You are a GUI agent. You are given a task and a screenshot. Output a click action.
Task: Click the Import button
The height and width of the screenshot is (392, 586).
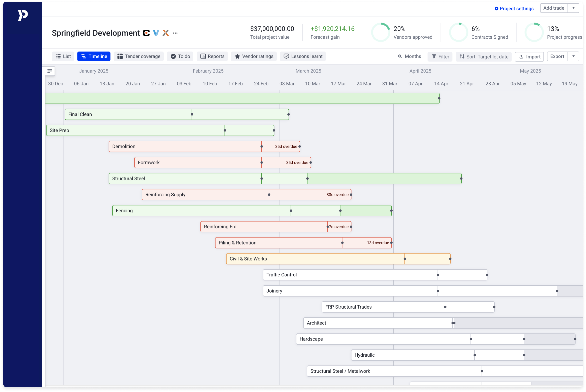pyautogui.click(x=529, y=57)
